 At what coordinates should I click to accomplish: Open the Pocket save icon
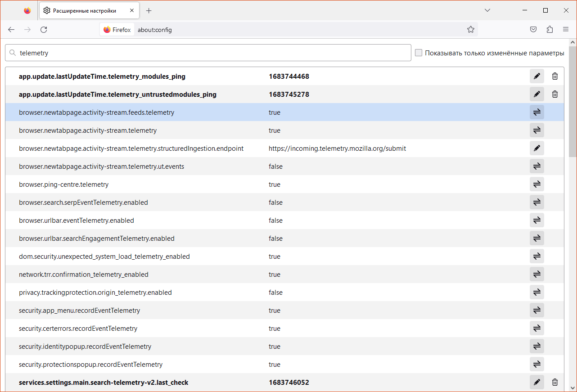(x=533, y=30)
